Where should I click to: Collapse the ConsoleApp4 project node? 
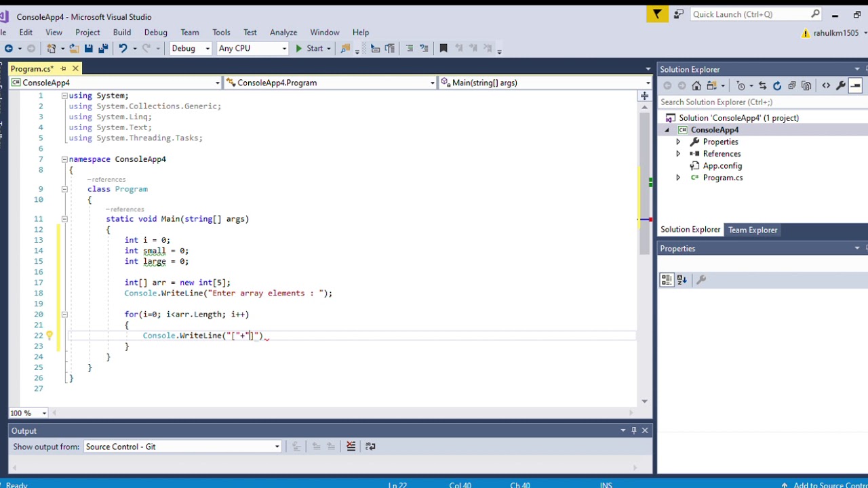coord(667,130)
